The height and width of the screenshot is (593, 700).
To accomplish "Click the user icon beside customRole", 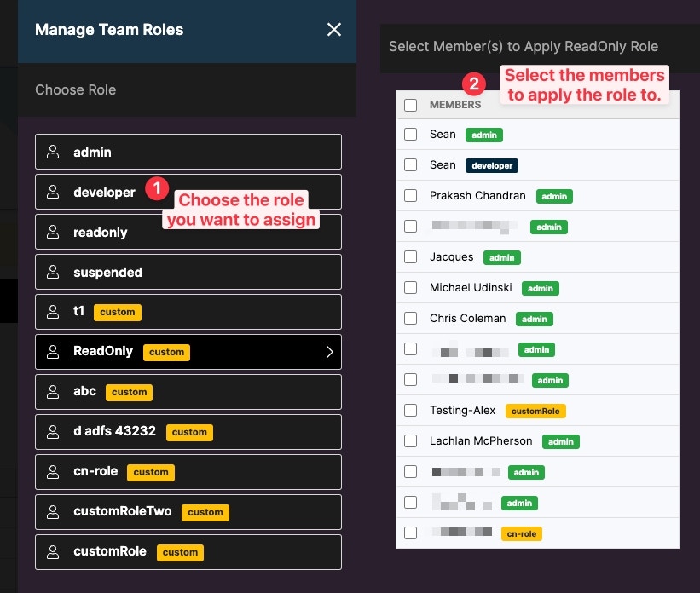I will click(53, 552).
